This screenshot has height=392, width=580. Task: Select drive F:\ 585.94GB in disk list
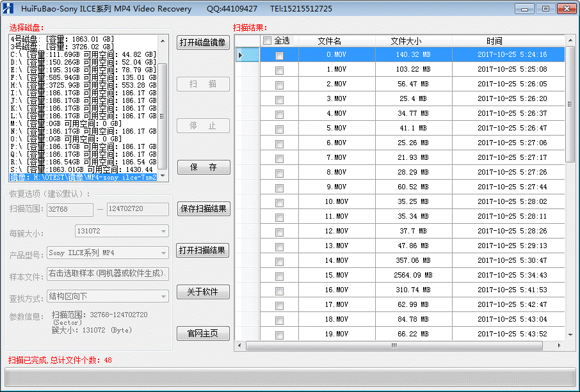click(x=83, y=77)
